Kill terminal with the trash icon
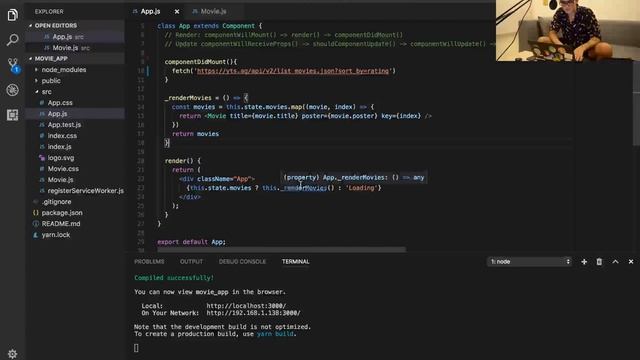Image resolution: width=640 pixels, height=360 pixels. 599,262
